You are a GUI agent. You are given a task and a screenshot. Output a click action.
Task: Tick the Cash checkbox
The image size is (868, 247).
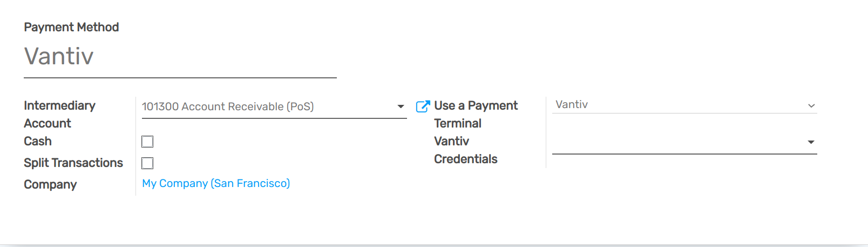click(x=147, y=142)
